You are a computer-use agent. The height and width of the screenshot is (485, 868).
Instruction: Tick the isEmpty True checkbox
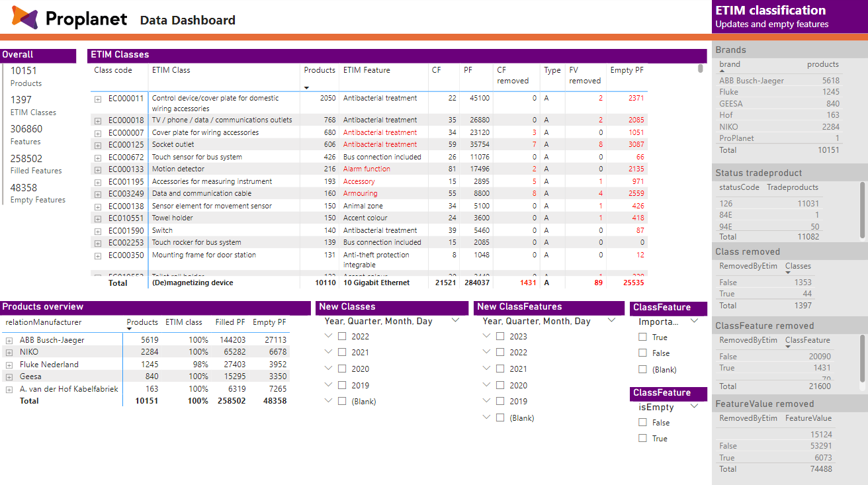point(642,438)
